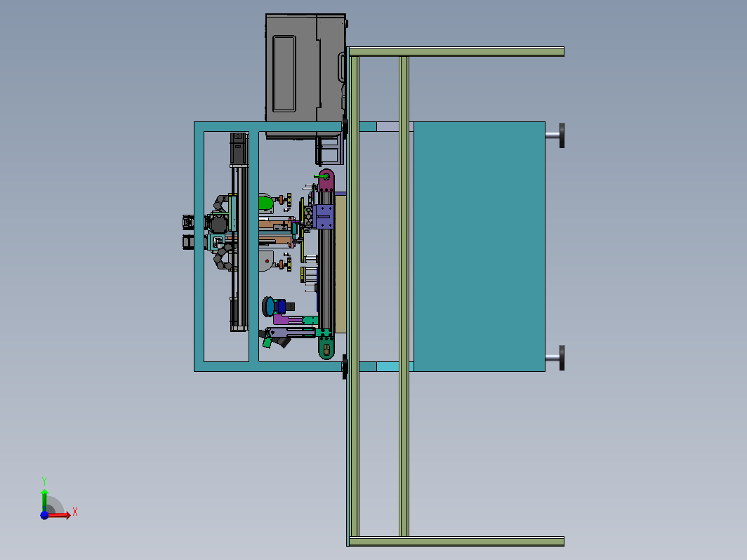Select the middle vertical olive frame beam
747x560 pixels.
[x=404, y=296]
